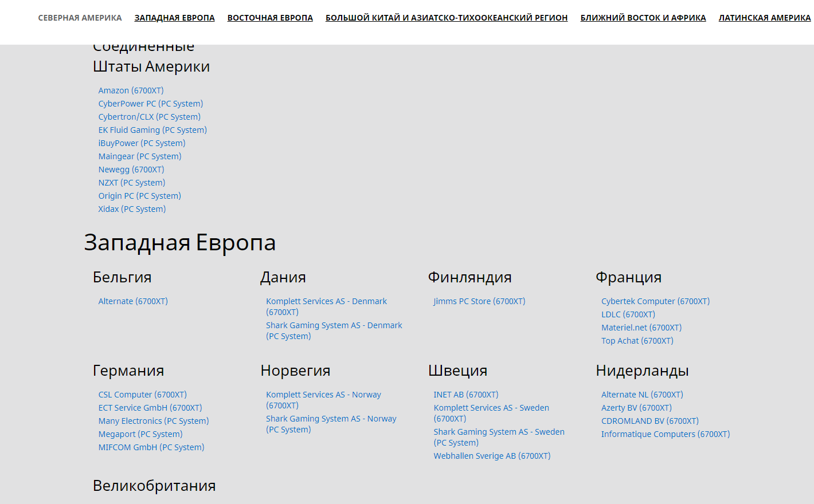814x504 pixels.
Task: Open INET AB (6700XT) link
Action: [x=466, y=395]
